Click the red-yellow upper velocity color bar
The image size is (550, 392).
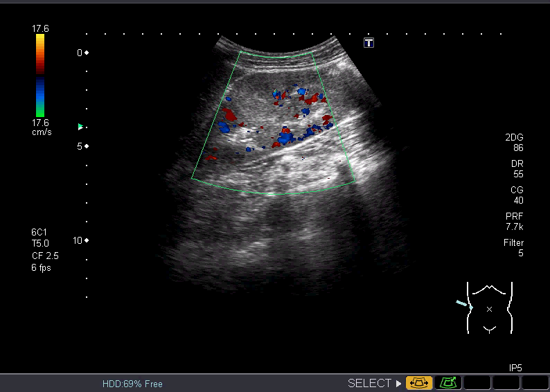[x=40, y=53]
